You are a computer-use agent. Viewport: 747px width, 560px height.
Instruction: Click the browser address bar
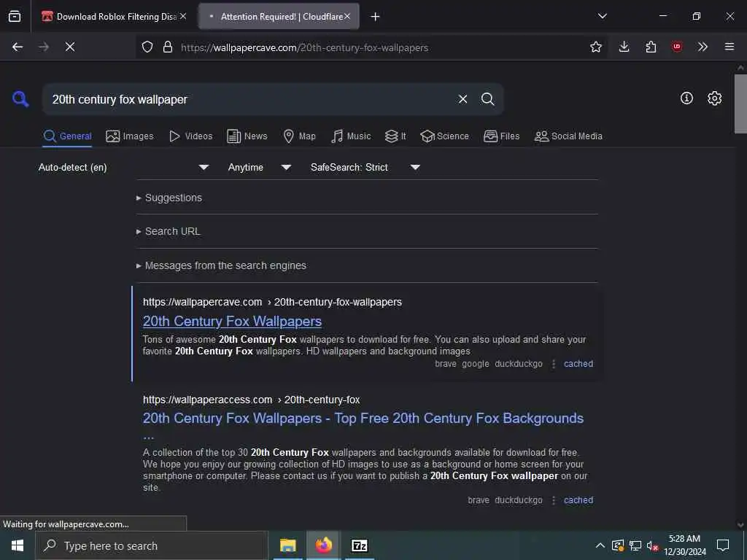(x=371, y=47)
